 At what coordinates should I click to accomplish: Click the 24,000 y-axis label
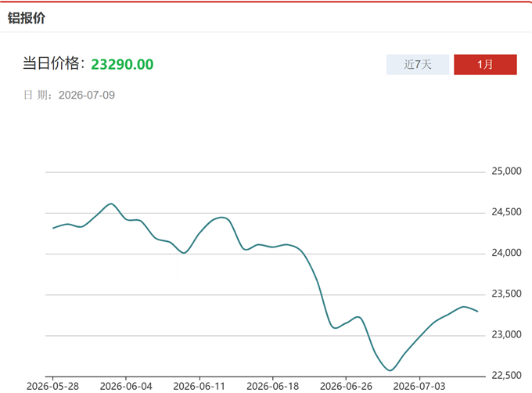point(506,253)
